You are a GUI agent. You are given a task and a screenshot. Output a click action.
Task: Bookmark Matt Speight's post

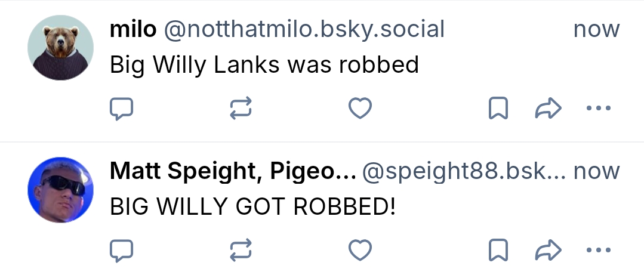498,251
